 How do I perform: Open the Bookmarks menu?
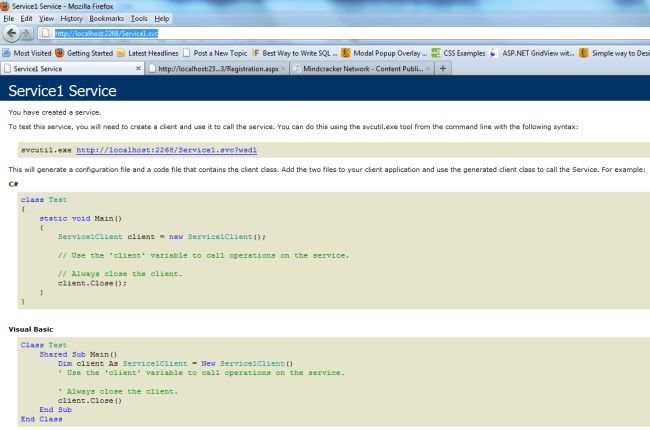107,19
